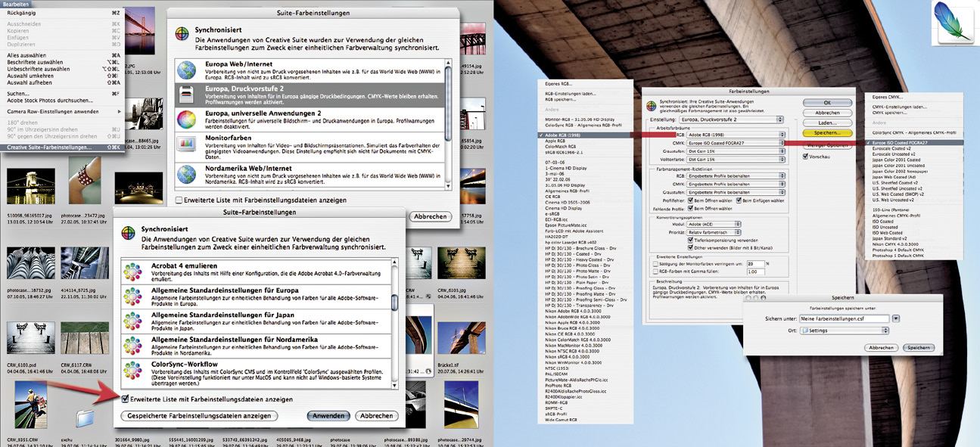Click synchronized color wheel icon in lower Suite dialog

tap(129, 234)
